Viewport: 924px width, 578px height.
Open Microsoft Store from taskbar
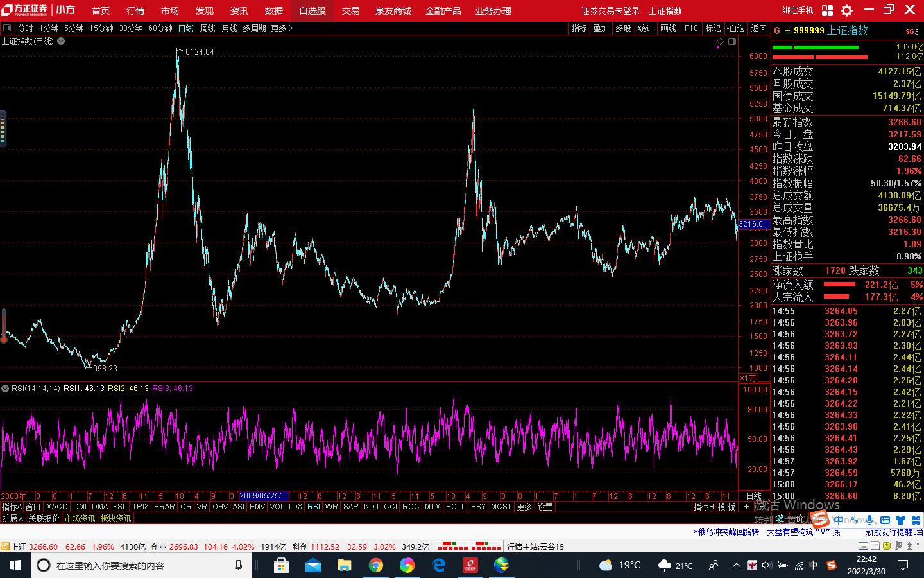tap(281, 565)
